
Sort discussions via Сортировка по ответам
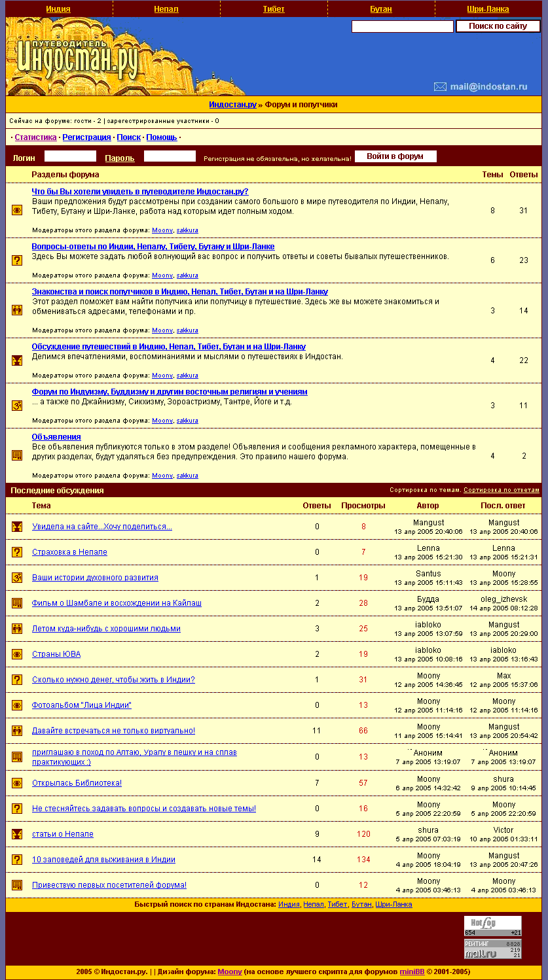[502, 490]
